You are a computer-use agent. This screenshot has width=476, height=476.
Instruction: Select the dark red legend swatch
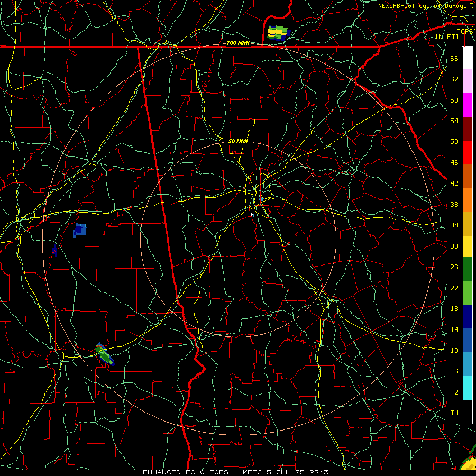[467, 129]
